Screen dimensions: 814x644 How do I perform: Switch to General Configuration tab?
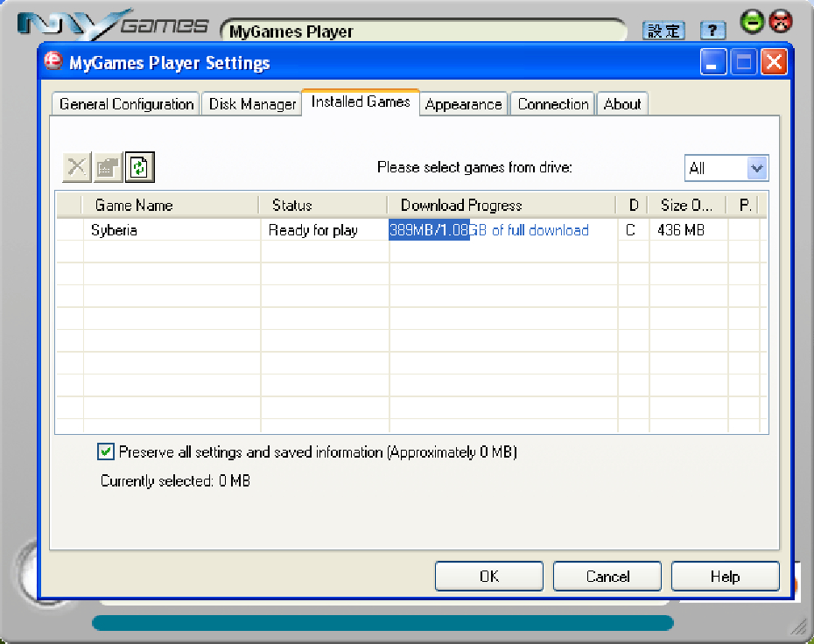coord(126,104)
